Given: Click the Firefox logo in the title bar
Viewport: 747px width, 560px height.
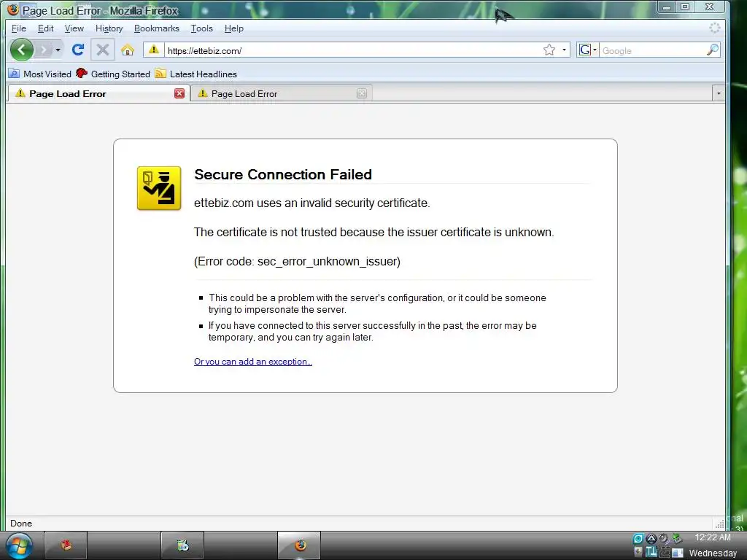Looking at the screenshot, I should 13,9.
